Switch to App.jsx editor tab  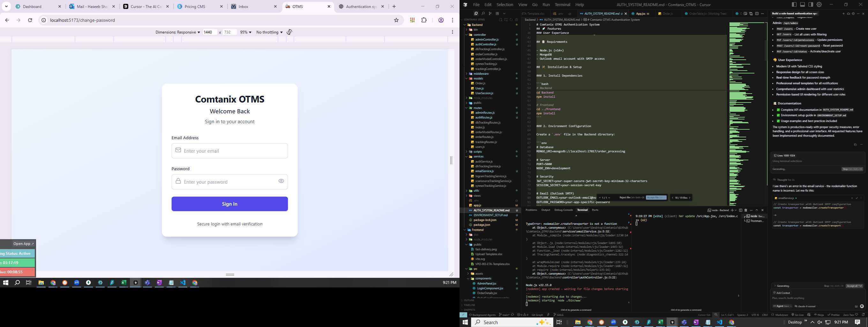640,13
